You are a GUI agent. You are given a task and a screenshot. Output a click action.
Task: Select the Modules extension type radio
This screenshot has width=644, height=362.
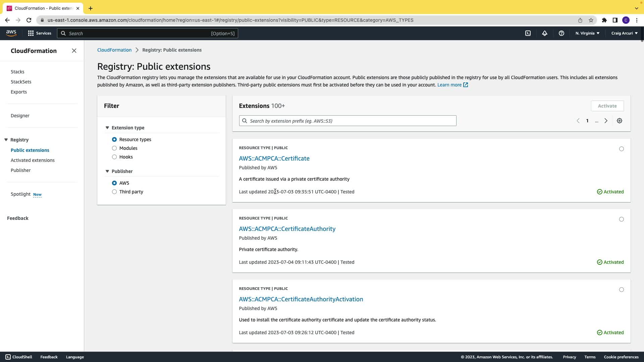point(114,148)
